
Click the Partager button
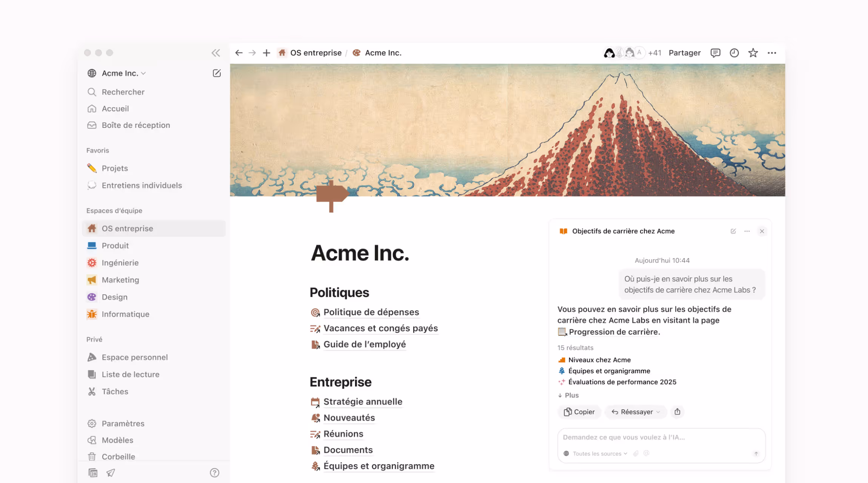click(x=685, y=53)
